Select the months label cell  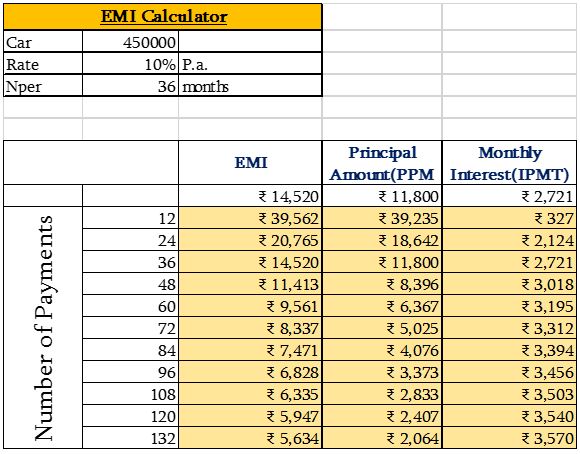click(x=250, y=85)
